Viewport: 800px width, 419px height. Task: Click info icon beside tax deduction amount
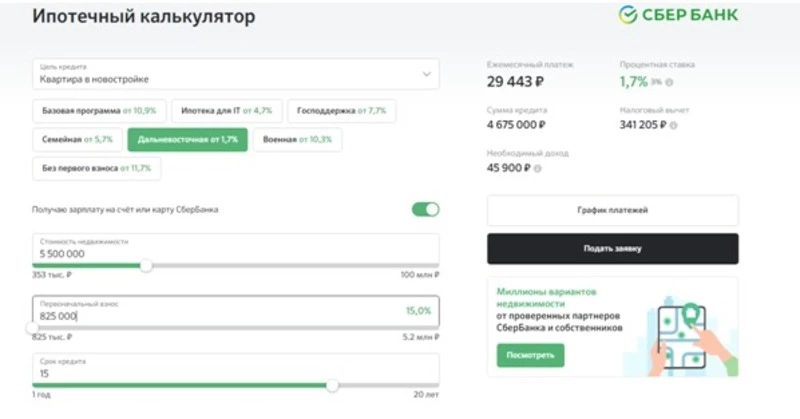[672, 126]
